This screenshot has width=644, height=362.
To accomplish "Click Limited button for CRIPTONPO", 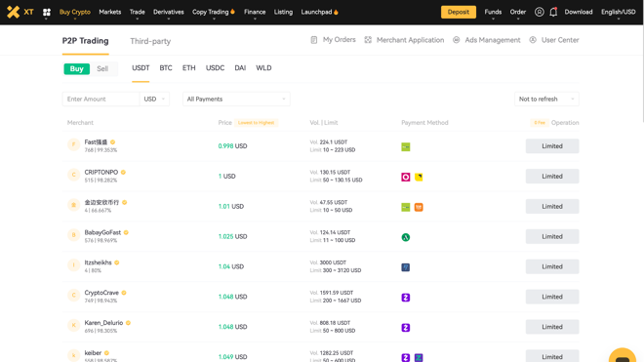I will (x=552, y=176).
